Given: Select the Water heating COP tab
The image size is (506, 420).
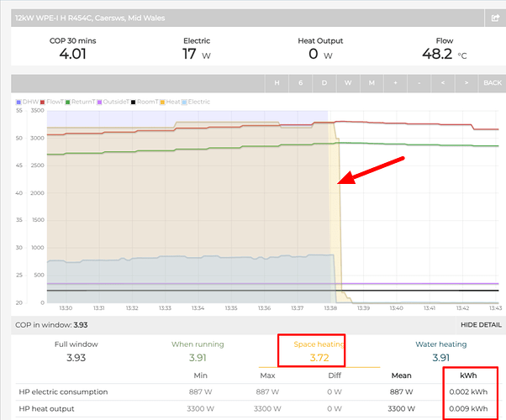Looking at the screenshot, I should click(440, 351).
